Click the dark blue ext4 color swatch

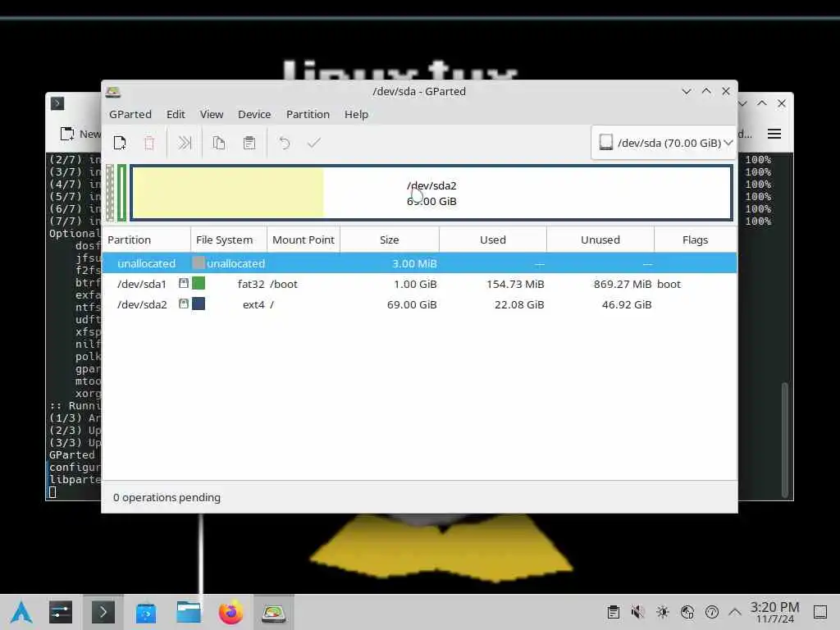tap(199, 304)
